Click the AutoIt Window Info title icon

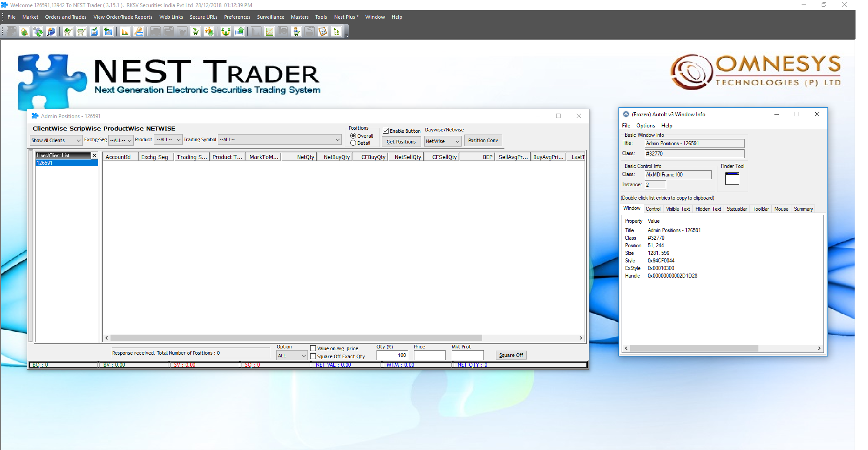point(626,114)
